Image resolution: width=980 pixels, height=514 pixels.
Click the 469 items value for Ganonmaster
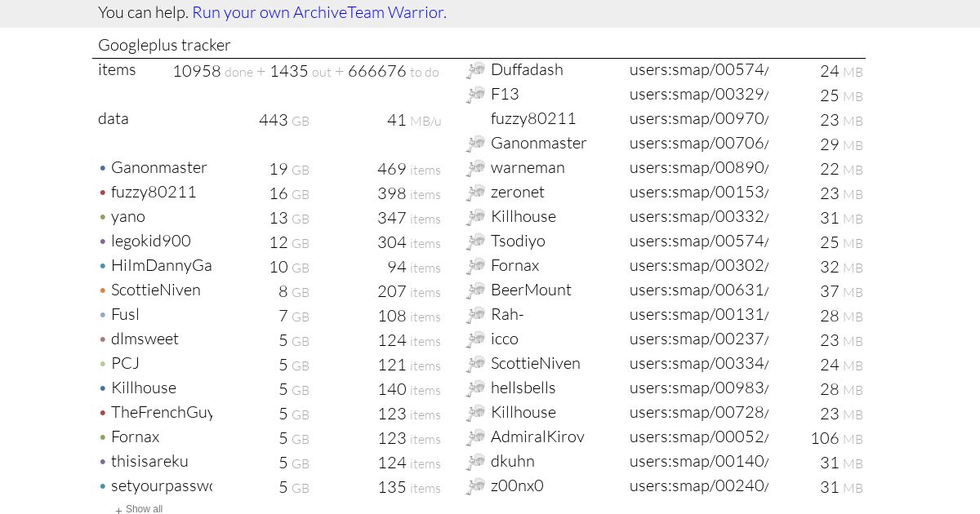click(x=409, y=169)
